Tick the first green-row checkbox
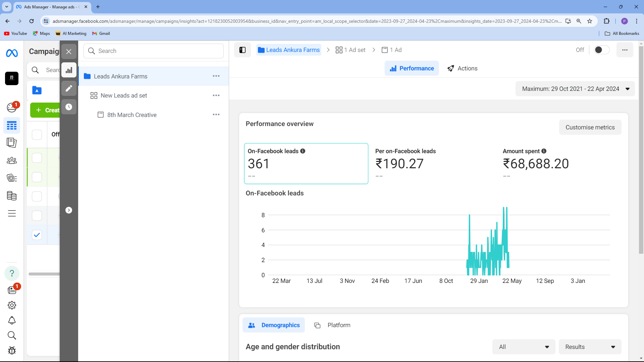The image size is (644, 362). pyautogui.click(x=37, y=158)
